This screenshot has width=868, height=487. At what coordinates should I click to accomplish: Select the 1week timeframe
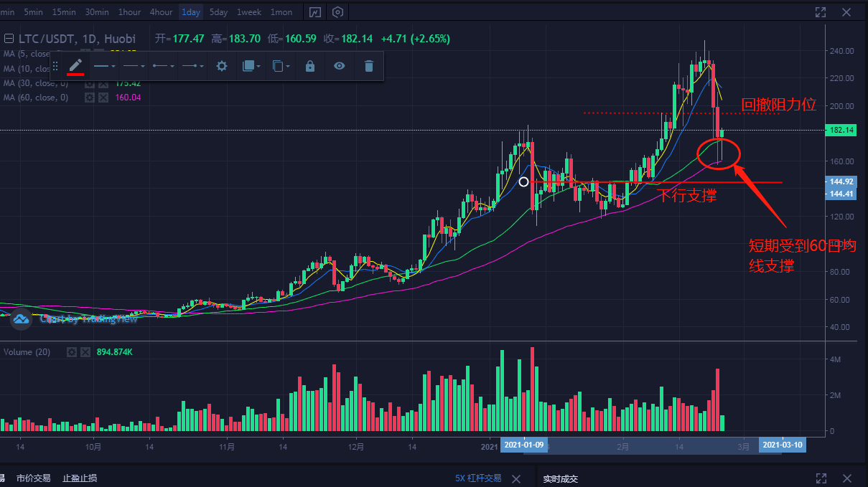pyautogui.click(x=249, y=12)
